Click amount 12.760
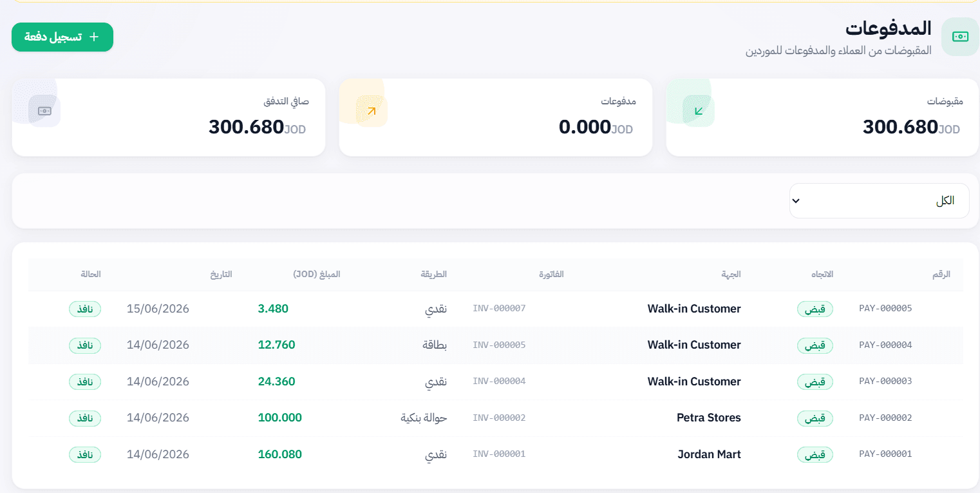 [x=277, y=345]
